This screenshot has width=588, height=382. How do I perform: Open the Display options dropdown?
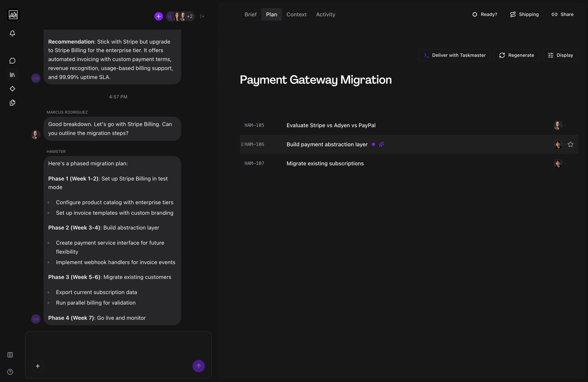pos(560,55)
